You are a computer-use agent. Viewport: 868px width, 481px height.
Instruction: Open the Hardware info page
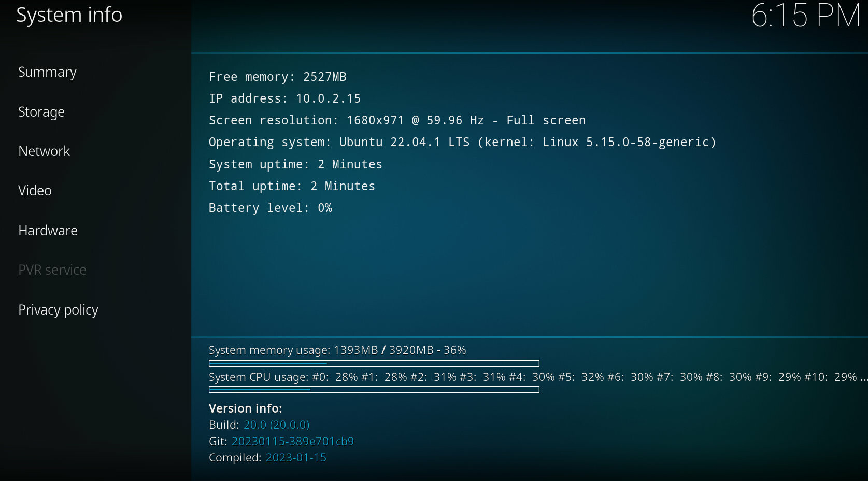click(48, 231)
